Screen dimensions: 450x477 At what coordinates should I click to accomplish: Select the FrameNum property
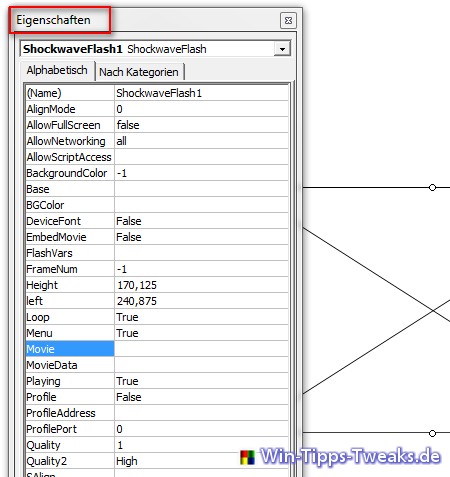click(x=70, y=269)
